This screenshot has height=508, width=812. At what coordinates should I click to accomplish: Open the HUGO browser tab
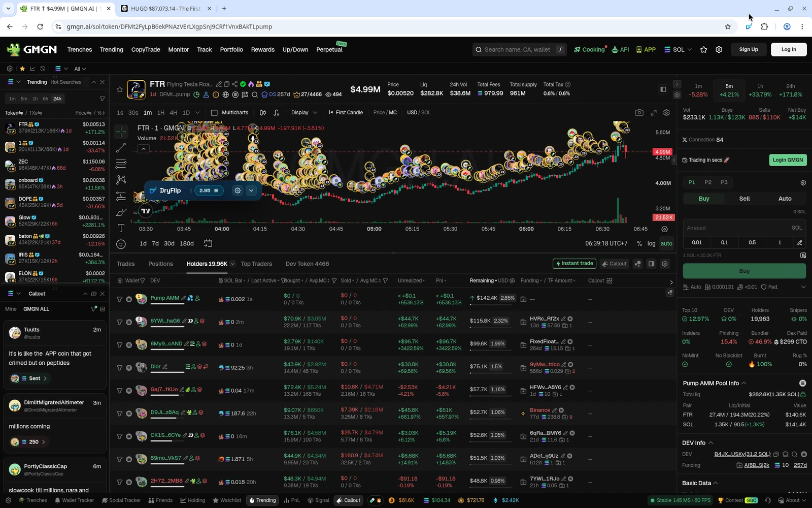(165, 9)
